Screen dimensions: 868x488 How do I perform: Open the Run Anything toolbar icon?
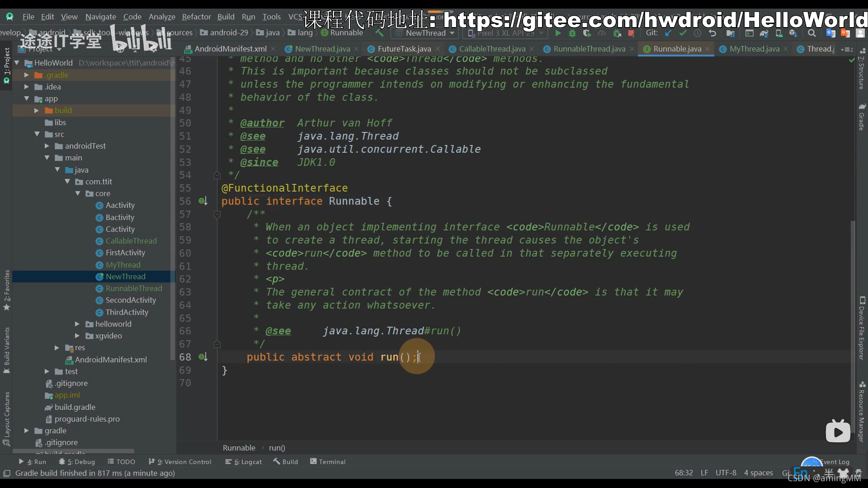749,33
